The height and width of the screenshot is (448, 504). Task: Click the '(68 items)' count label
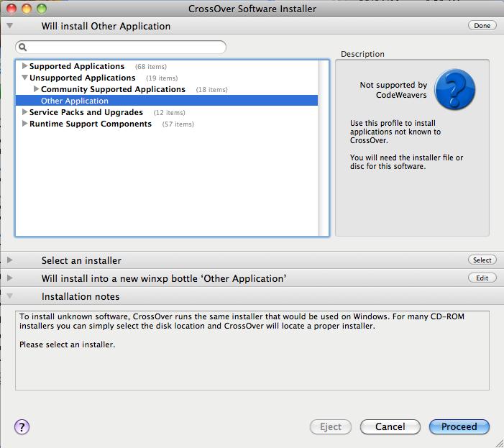pos(151,67)
